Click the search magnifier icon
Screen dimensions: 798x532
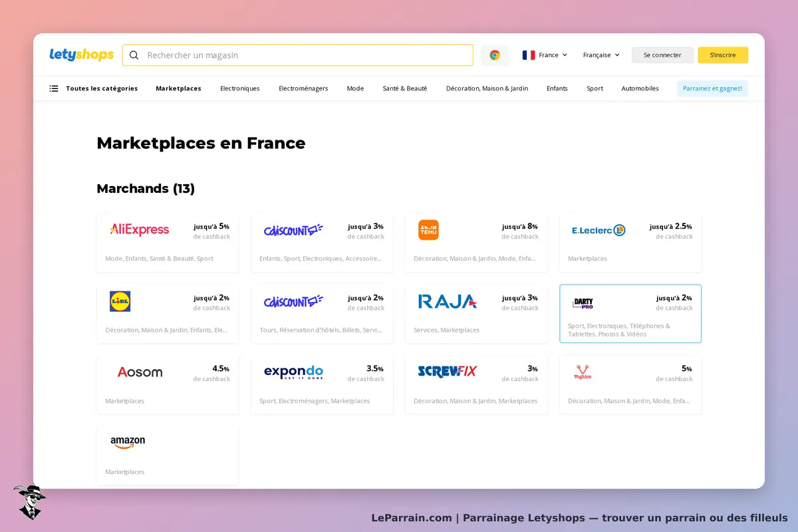point(134,55)
